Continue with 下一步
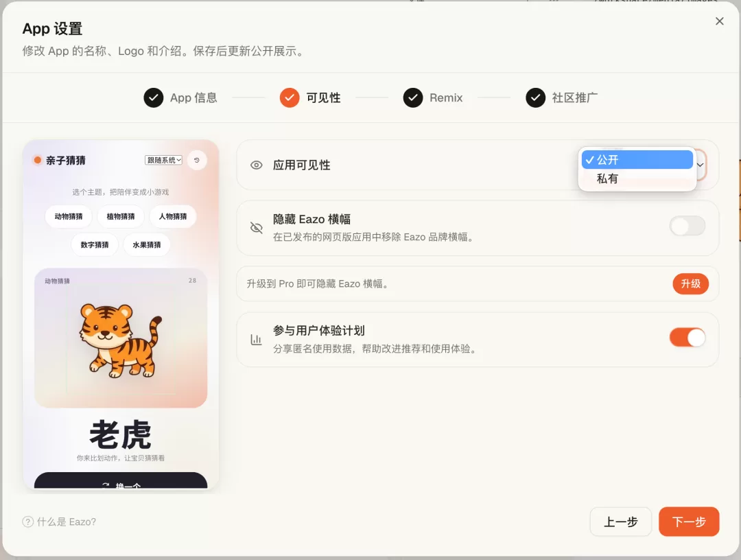 [x=689, y=522]
